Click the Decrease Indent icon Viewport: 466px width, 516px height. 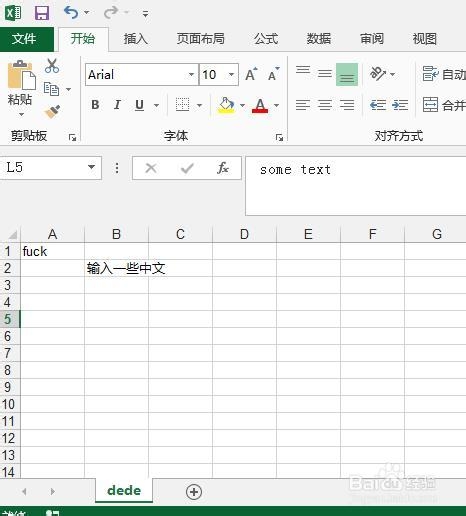pyautogui.click(x=378, y=105)
